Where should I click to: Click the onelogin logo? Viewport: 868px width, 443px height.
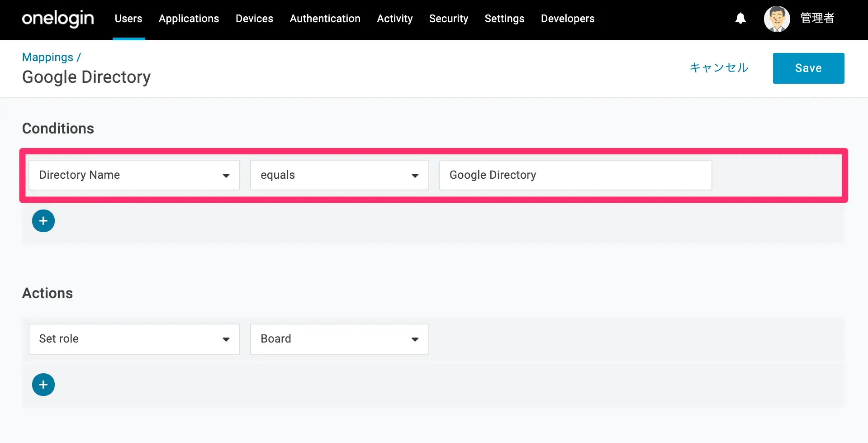pyautogui.click(x=58, y=19)
